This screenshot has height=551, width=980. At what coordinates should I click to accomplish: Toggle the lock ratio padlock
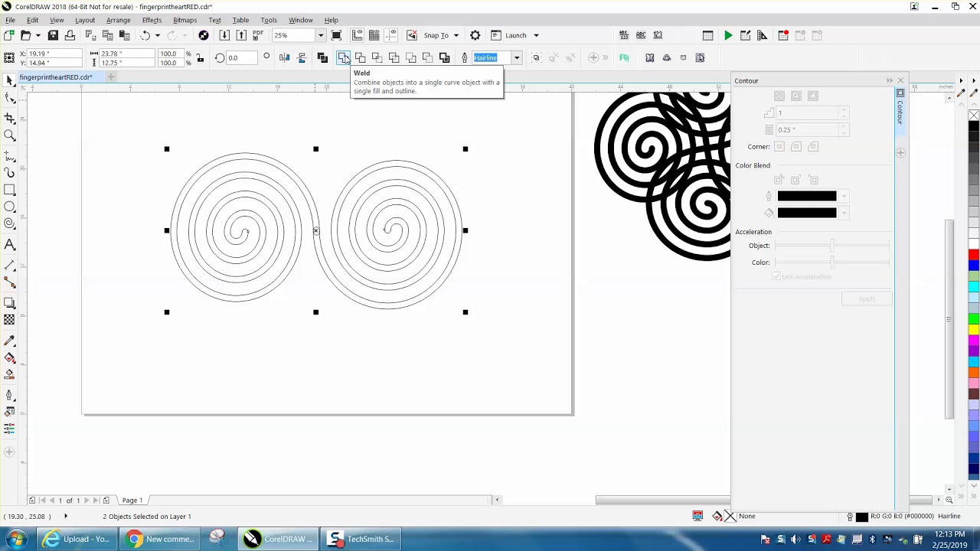pos(200,58)
